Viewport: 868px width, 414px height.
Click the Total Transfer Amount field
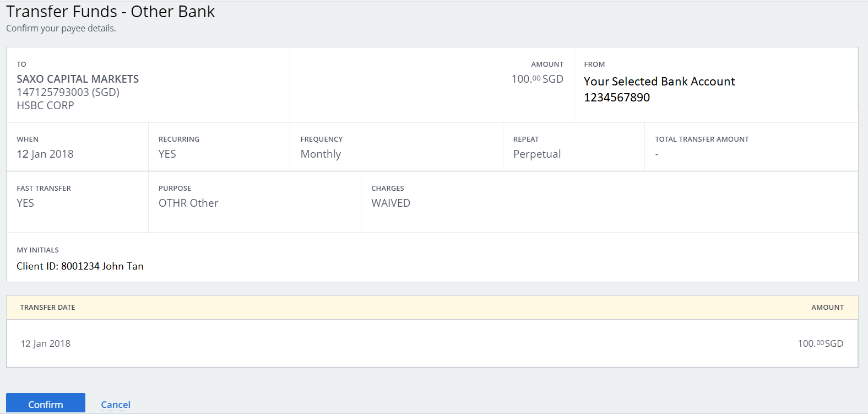pyautogui.click(x=751, y=147)
